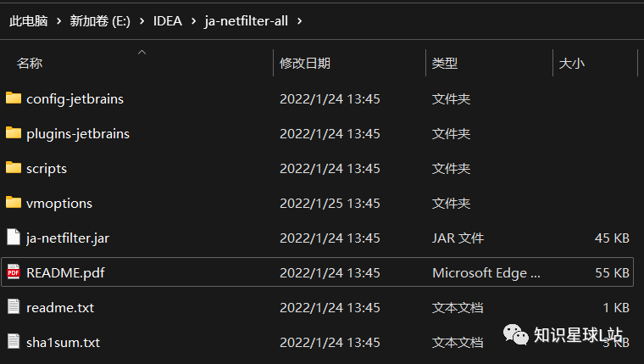This screenshot has width=644, height=364.
Task: Expand the chevron after 此电脑 breadcrumb
Action: tap(58, 21)
